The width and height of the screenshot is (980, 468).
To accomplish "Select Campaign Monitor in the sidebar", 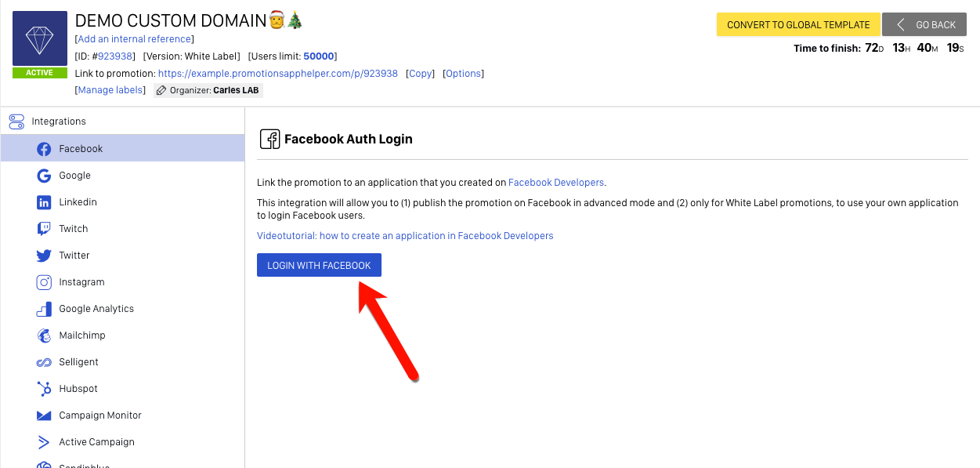I will pyautogui.click(x=123, y=415).
